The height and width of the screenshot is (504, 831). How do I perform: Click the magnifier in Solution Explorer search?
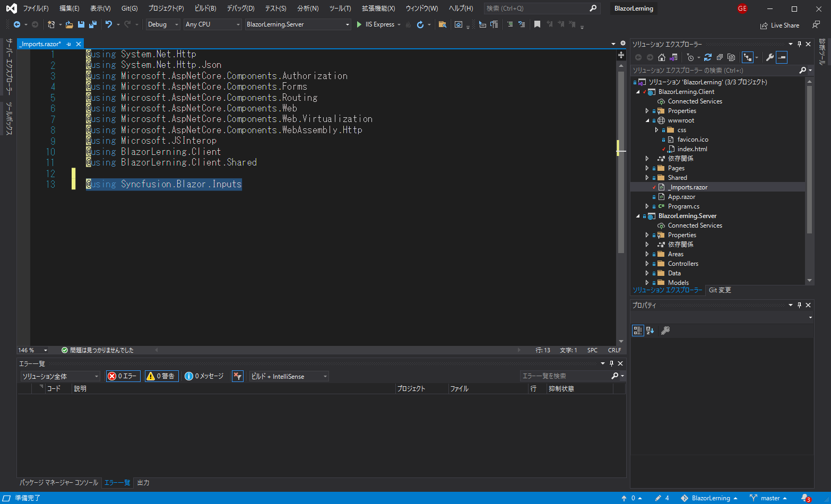point(803,70)
